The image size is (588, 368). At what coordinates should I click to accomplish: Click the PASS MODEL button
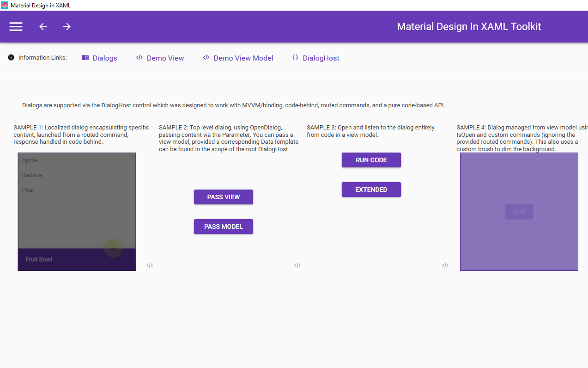tap(224, 227)
